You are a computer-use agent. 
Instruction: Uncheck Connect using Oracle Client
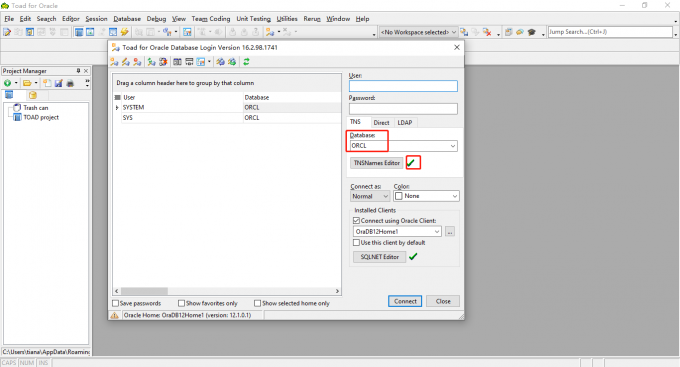point(356,220)
